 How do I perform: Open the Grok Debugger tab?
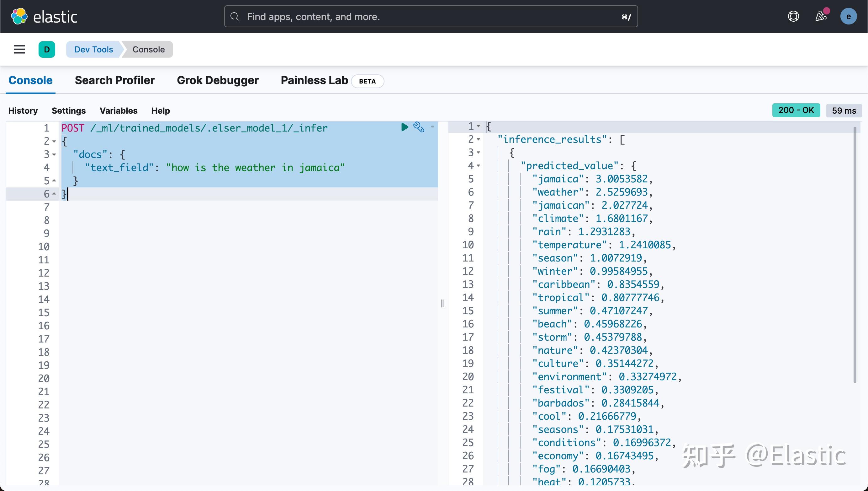click(x=218, y=80)
